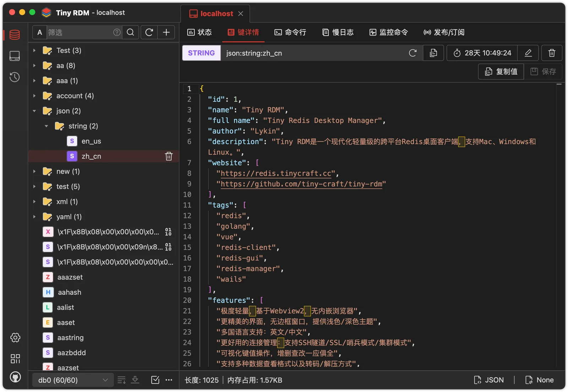Edit TTL using the pencil icon
The width and height of the screenshot is (568, 392).
(x=528, y=53)
